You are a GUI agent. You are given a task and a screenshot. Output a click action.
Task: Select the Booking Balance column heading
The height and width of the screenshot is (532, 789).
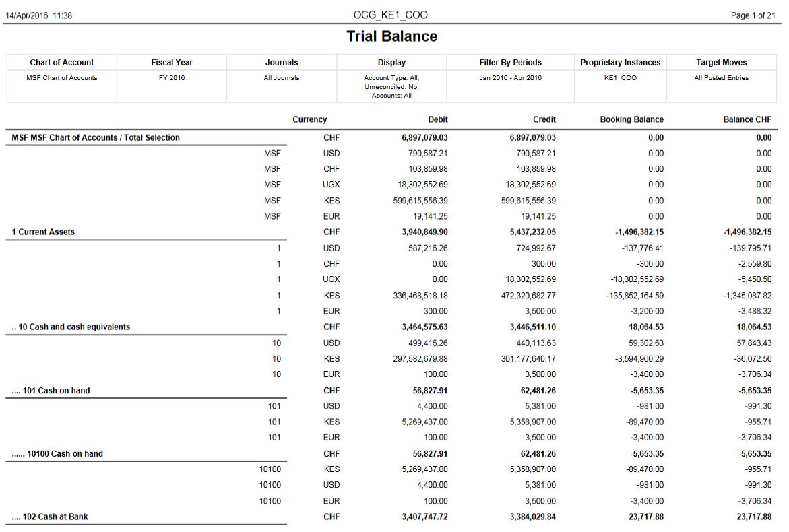[x=631, y=119]
